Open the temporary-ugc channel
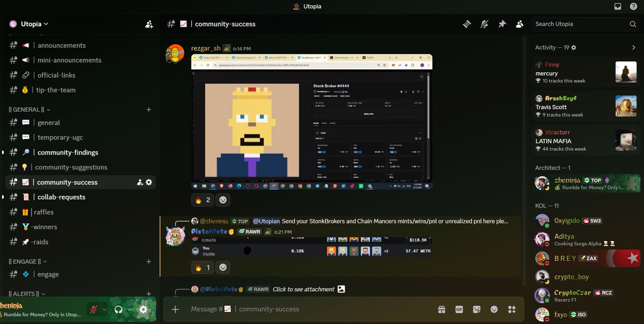Screen dimensions: 644x324 [80, 137]
